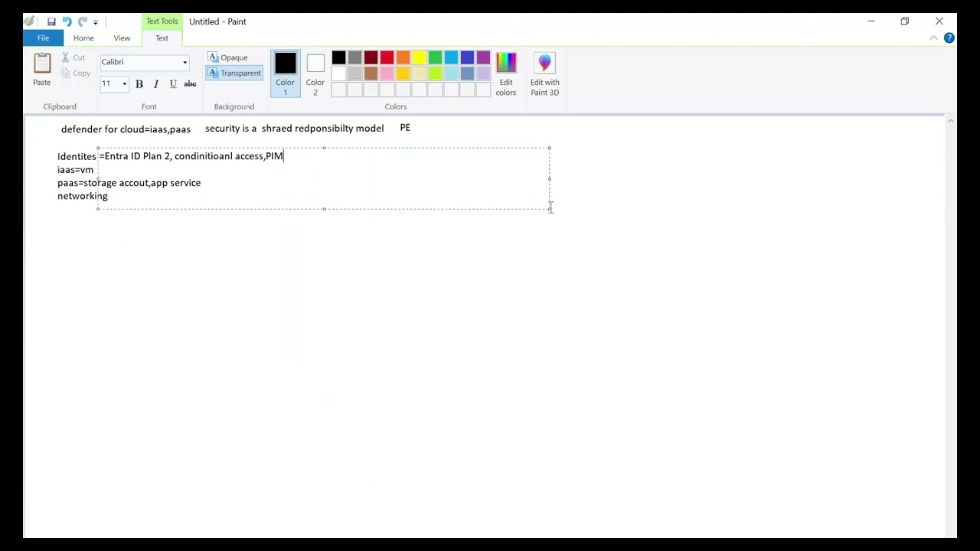Pick the purple color swatch
Image resolution: width=980 pixels, height=551 pixels.
(x=483, y=57)
